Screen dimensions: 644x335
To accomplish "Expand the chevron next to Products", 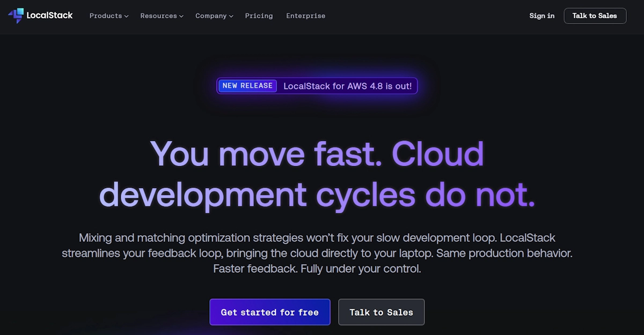I will (x=127, y=16).
